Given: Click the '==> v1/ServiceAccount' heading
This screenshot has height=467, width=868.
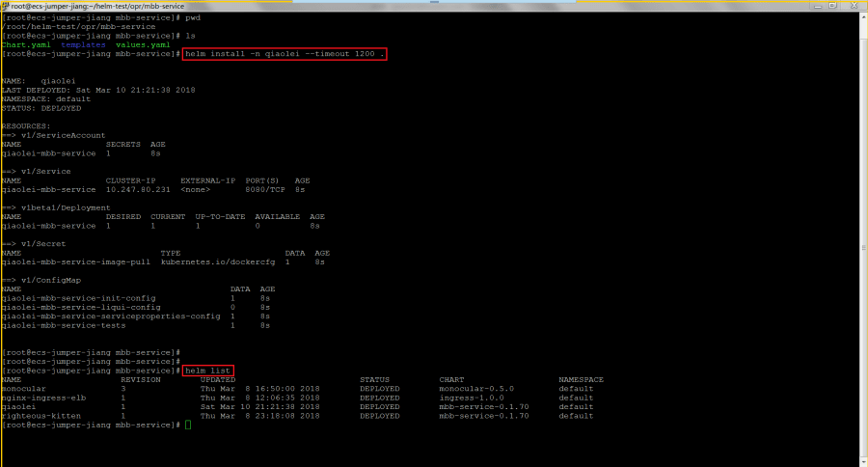Looking at the screenshot, I should coord(54,135).
